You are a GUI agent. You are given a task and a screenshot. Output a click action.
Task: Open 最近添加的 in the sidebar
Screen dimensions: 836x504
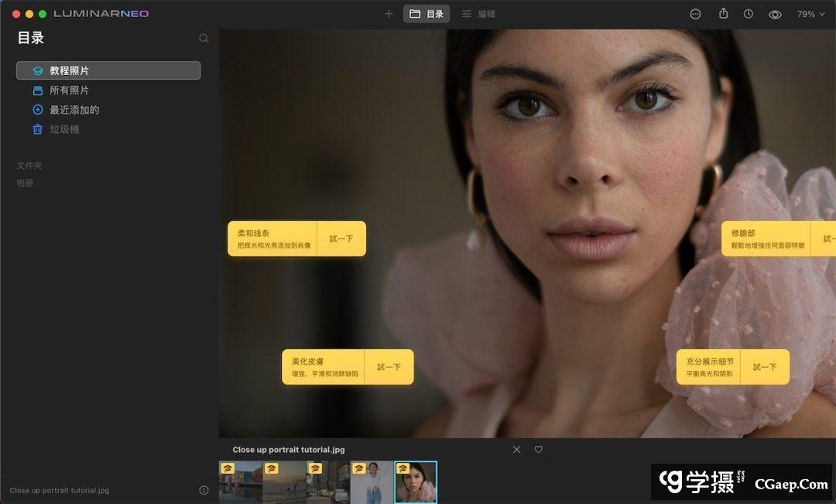74,110
